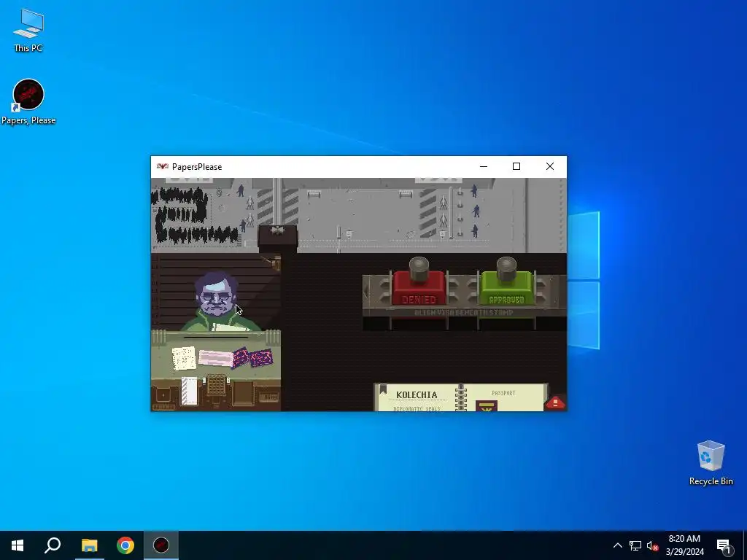This screenshot has width=747, height=560.
Task: Click the red alarm button
Action: (554, 402)
